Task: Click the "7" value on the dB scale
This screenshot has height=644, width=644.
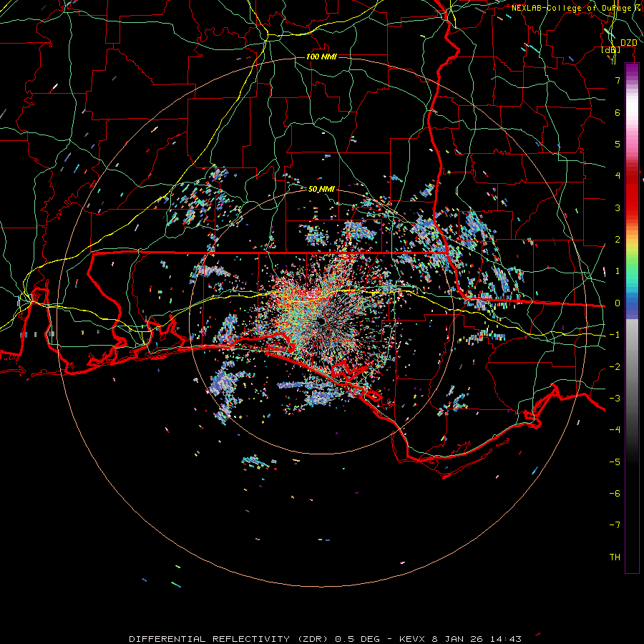Action: pos(618,80)
